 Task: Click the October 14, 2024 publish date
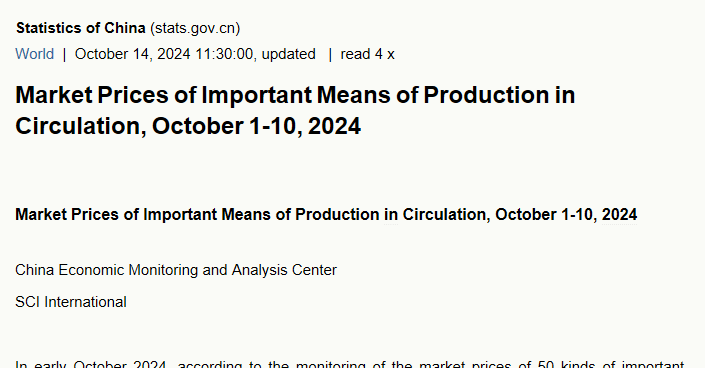pyautogui.click(x=133, y=54)
